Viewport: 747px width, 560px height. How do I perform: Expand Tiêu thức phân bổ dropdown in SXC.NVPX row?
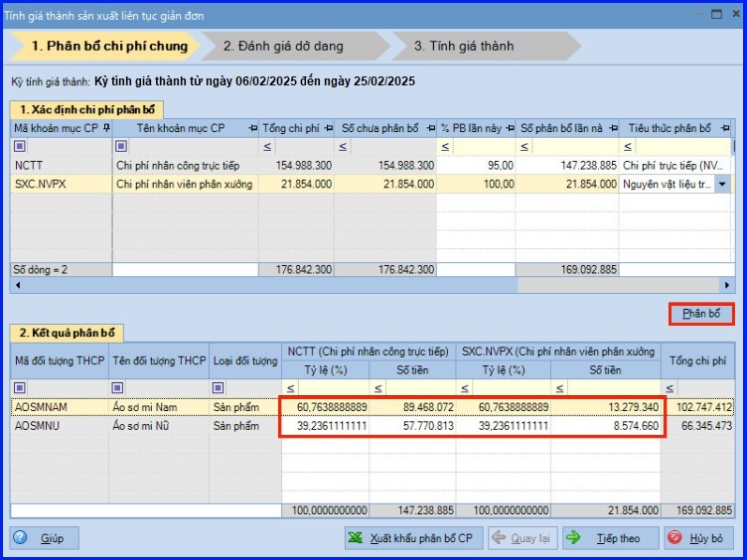pyautogui.click(x=720, y=184)
